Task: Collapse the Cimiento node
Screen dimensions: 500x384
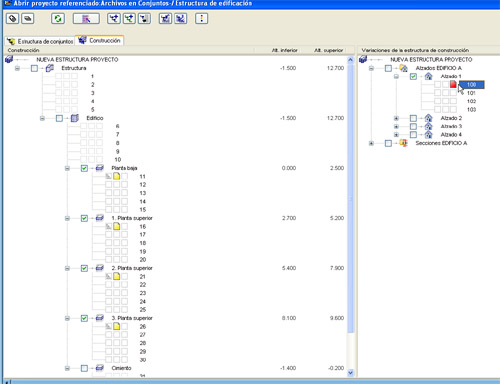Action: pos(67,368)
